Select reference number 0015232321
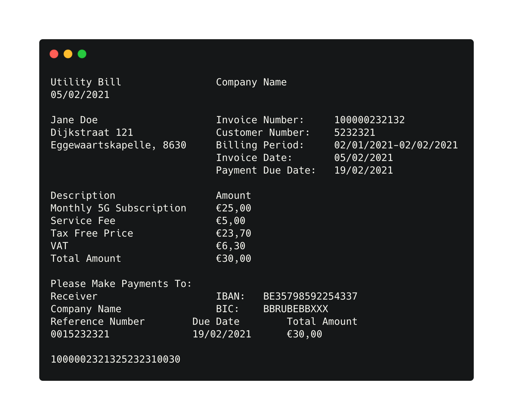 pyautogui.click(x=80, y=334)
